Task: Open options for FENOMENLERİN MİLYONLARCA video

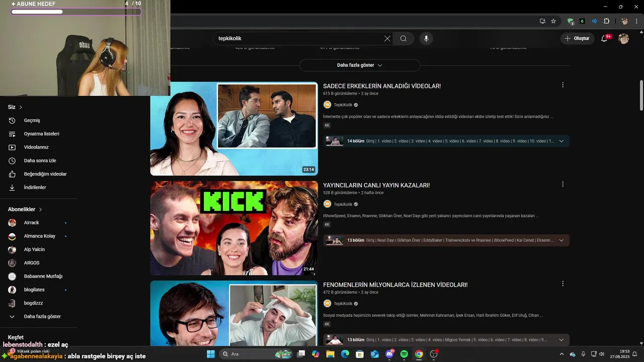Action: click(562, 284)
